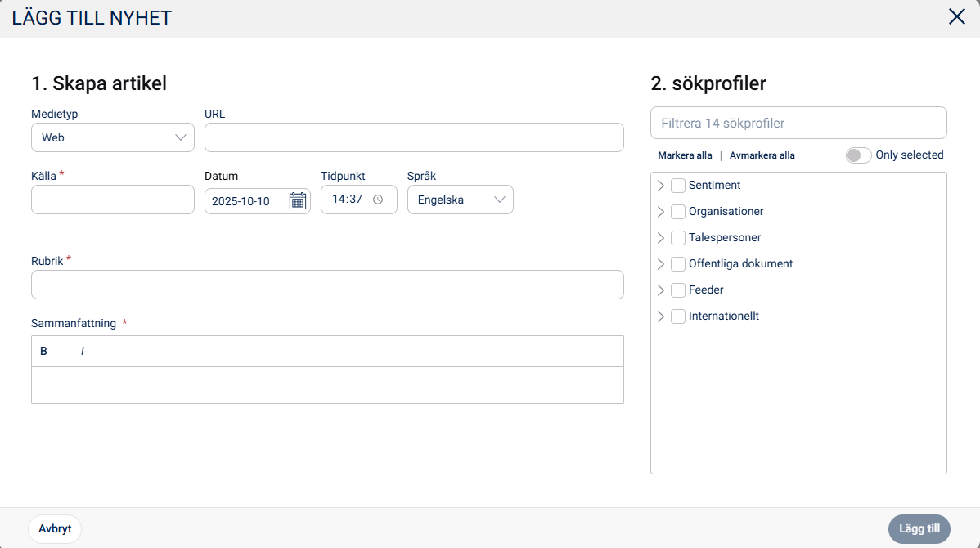Click the Avmarkera alla link
The width and height of the screenshot is (980, 548).
tap(762, 155)
